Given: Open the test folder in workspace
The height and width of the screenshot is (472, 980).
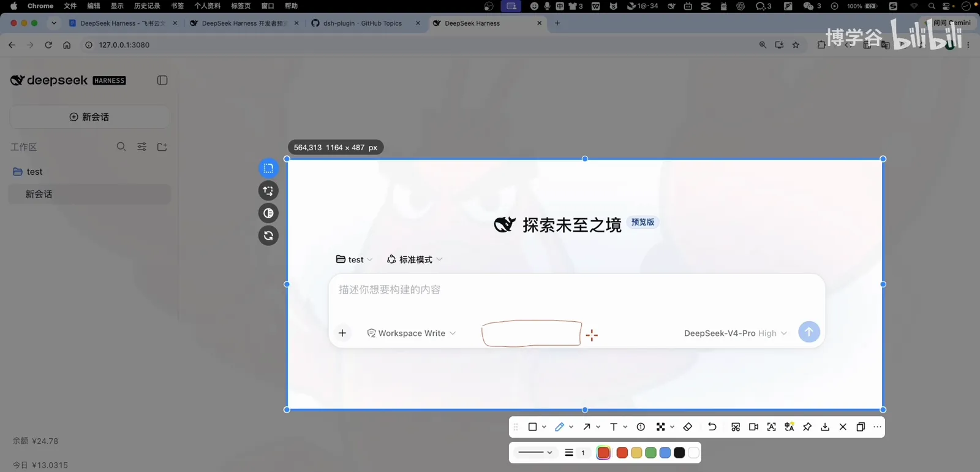Looking at the screenshot, I should [89, 172].
